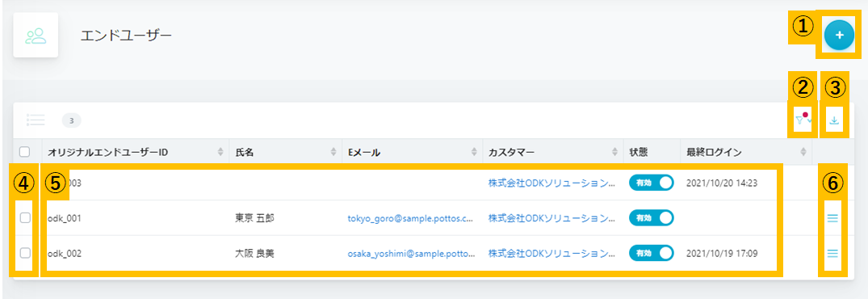
Task: Click the エンドユーザー page title
Action: click(126, 36)
